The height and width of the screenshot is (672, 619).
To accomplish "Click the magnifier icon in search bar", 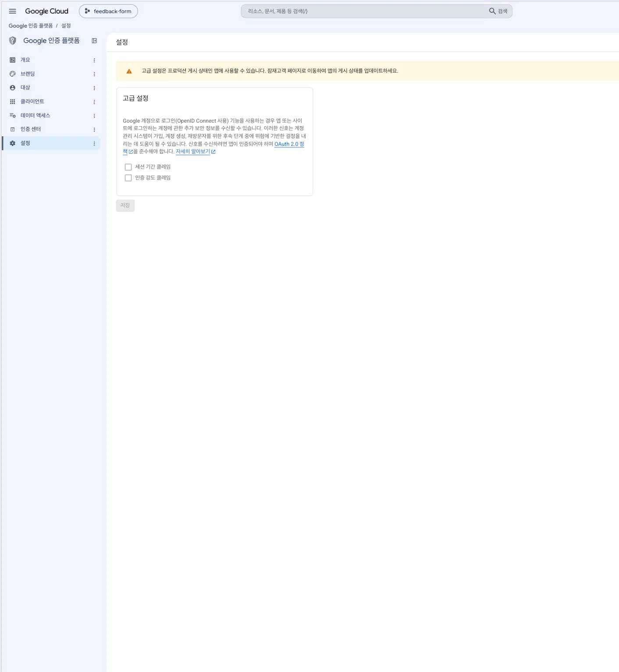I will [x=492, y=11].
